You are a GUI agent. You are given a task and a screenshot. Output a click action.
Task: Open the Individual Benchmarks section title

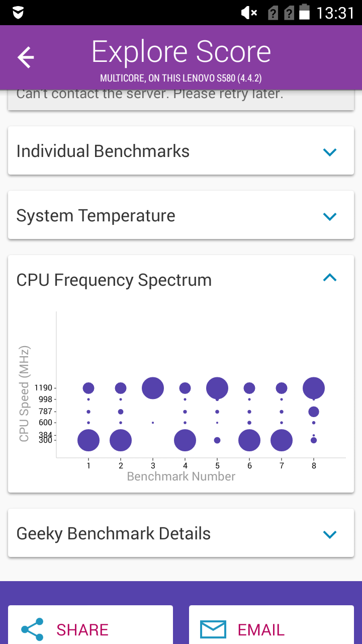tap(103, 151)
